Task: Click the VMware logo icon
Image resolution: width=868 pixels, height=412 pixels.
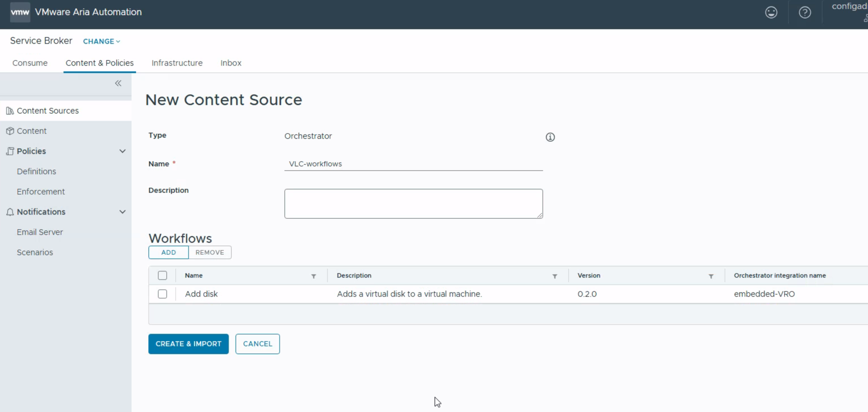Action: [20, 12]
